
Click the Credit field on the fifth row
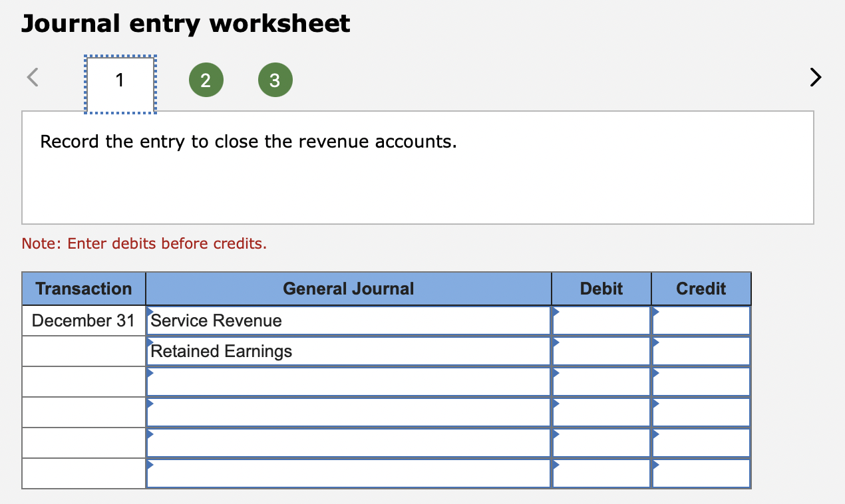click(701, 443)
